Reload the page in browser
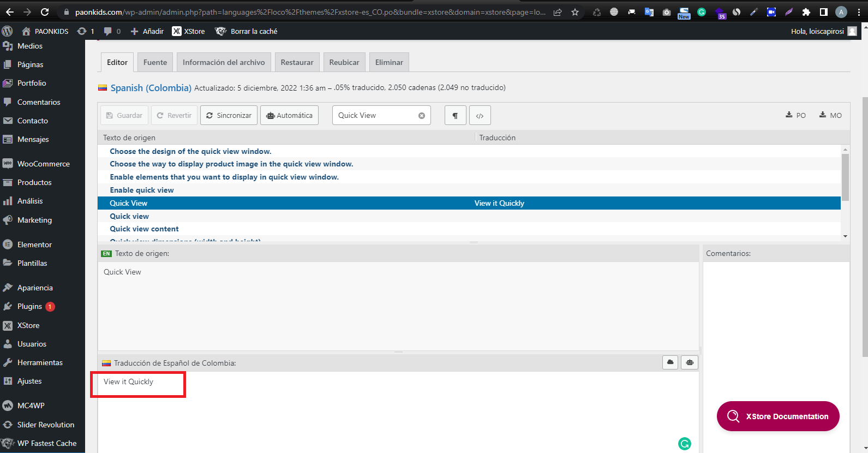The height and width of the screenshot is (453, 868). coord(45,12)
